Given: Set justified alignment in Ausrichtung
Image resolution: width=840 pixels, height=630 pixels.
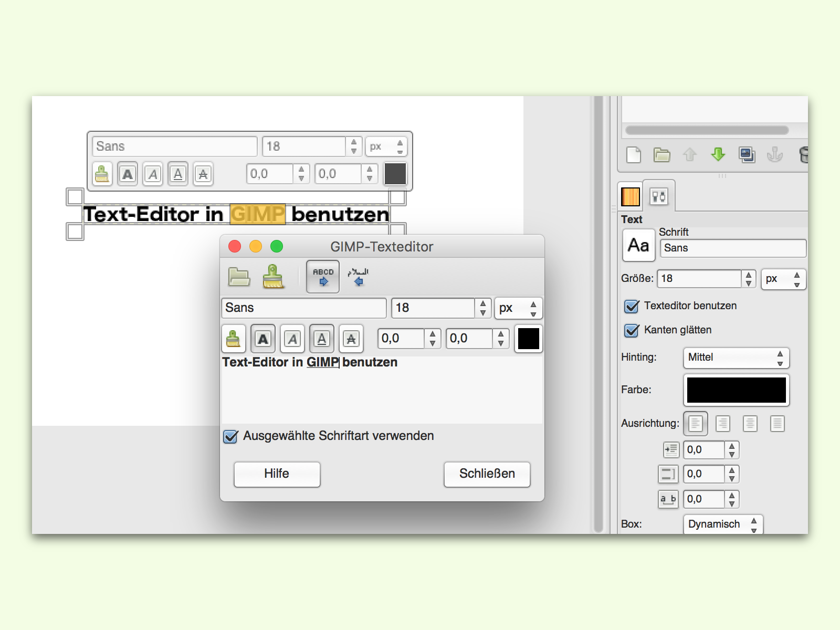Looking at the screenshot, I should [778, 424].
